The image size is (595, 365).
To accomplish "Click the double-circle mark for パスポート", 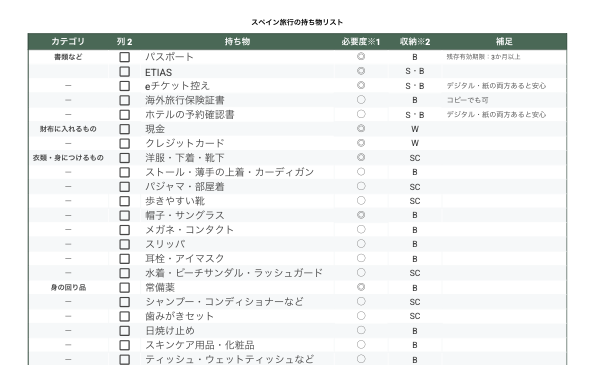I will (x=361, y=57).
